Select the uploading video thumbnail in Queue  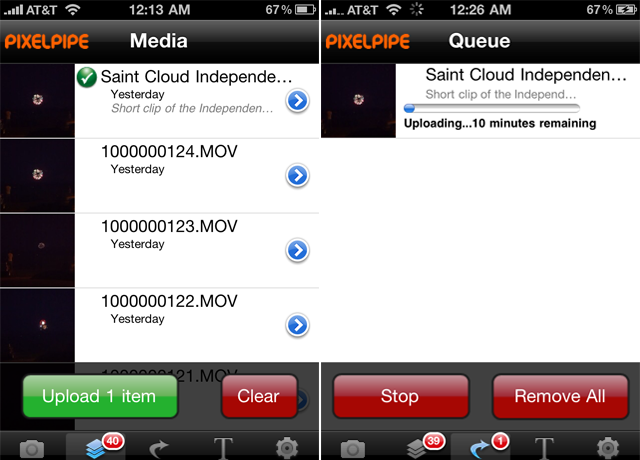(358, 100)
